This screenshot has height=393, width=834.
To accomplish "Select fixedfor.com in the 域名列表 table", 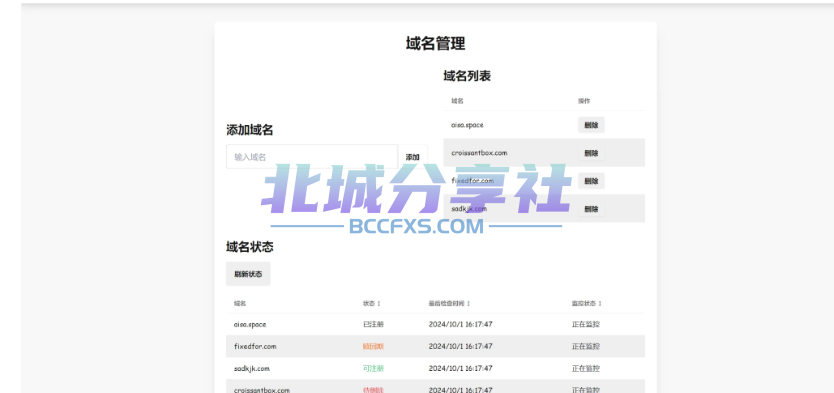I will pos(472,181).
